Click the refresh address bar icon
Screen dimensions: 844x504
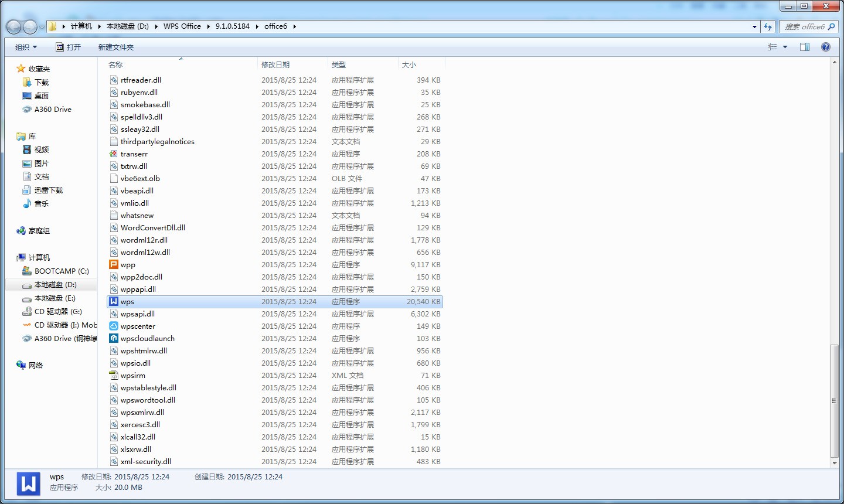(768, 26)
